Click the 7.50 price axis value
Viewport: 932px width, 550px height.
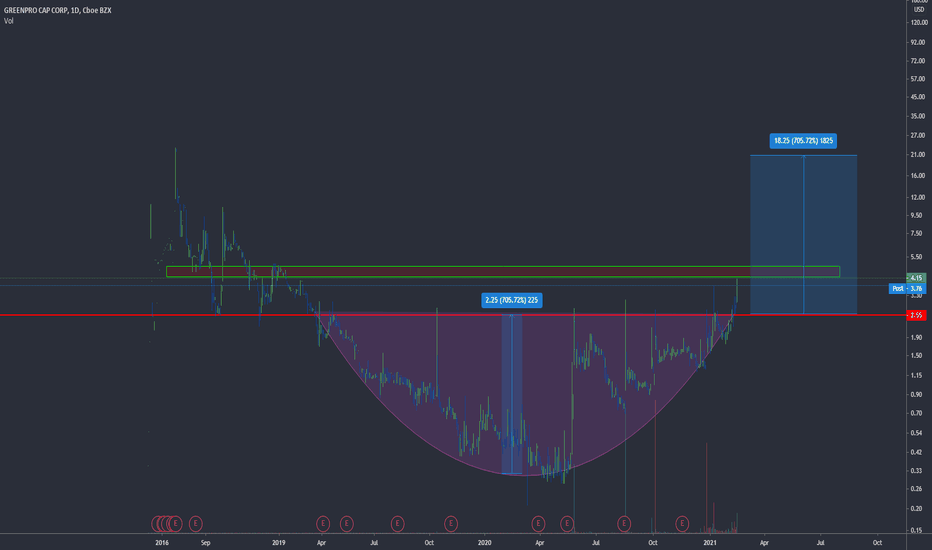click(x=917, y=234)
